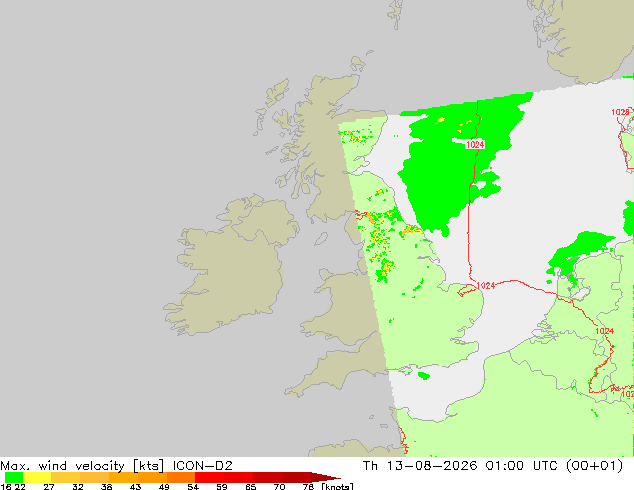Click the pointed dark red above-78 legend tip

coord(325,477)
